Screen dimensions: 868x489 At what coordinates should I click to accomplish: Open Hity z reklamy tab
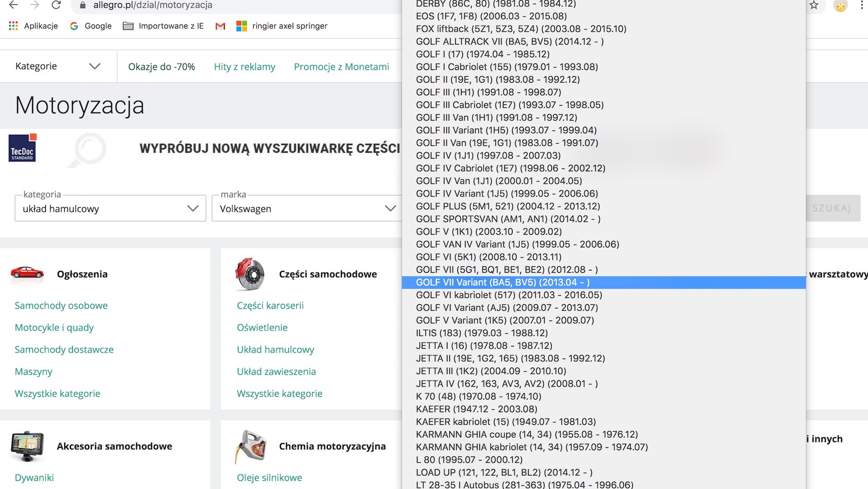click(x=244, y=66)
